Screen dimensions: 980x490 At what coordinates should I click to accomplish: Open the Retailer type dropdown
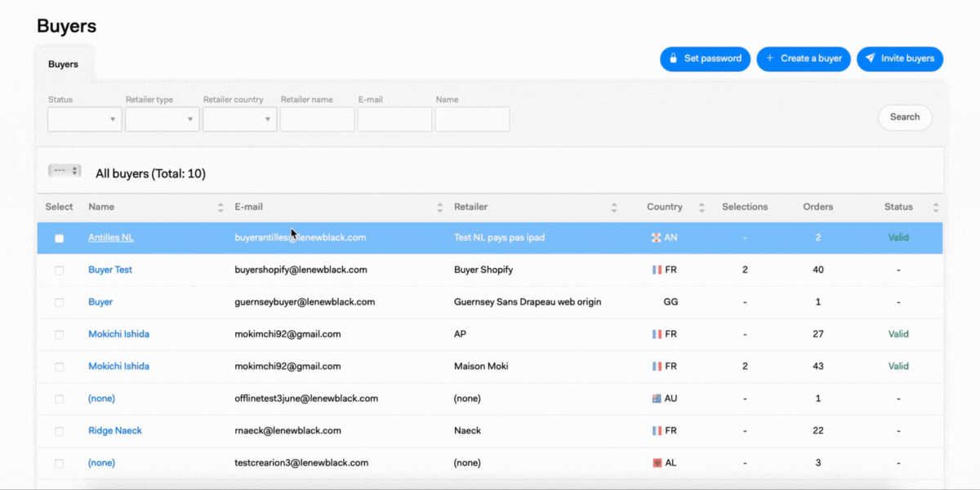click(x=163, y=119)
